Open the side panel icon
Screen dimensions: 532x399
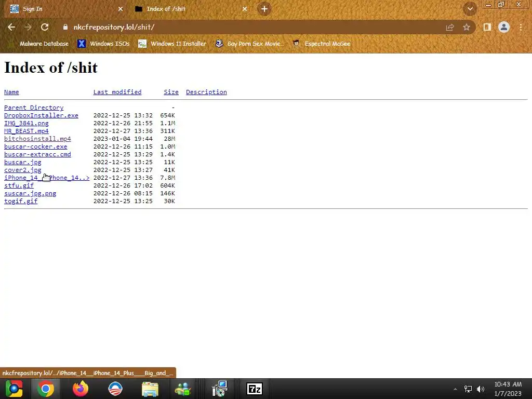487,27
